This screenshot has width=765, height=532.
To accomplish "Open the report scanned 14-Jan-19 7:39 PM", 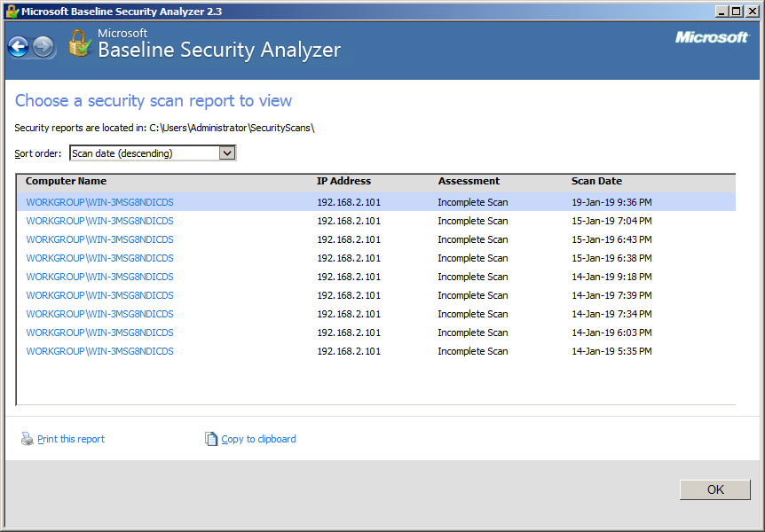I will point(99,295).
